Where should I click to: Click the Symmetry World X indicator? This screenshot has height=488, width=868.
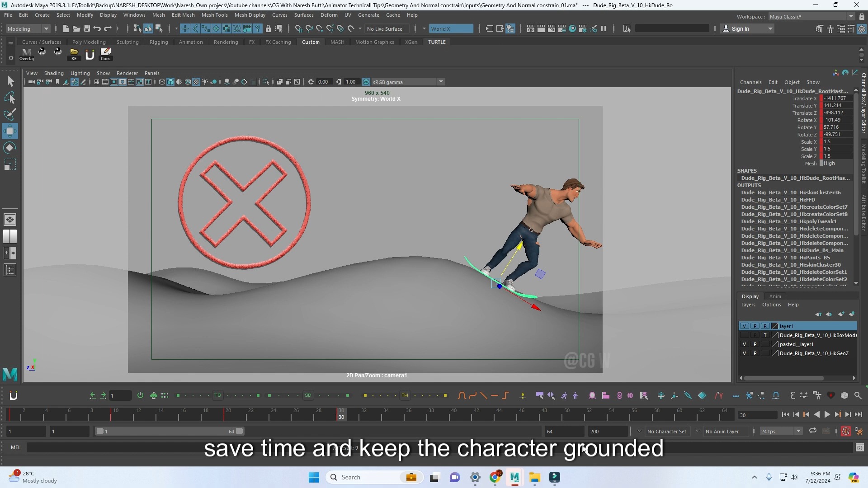[x=376, y=99]
